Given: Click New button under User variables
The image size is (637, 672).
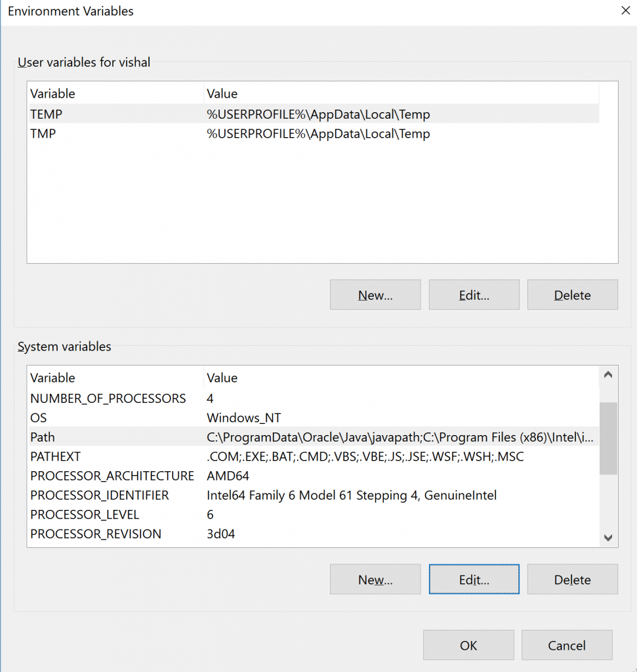Looking at the screenshot, I should coord(375,295).
